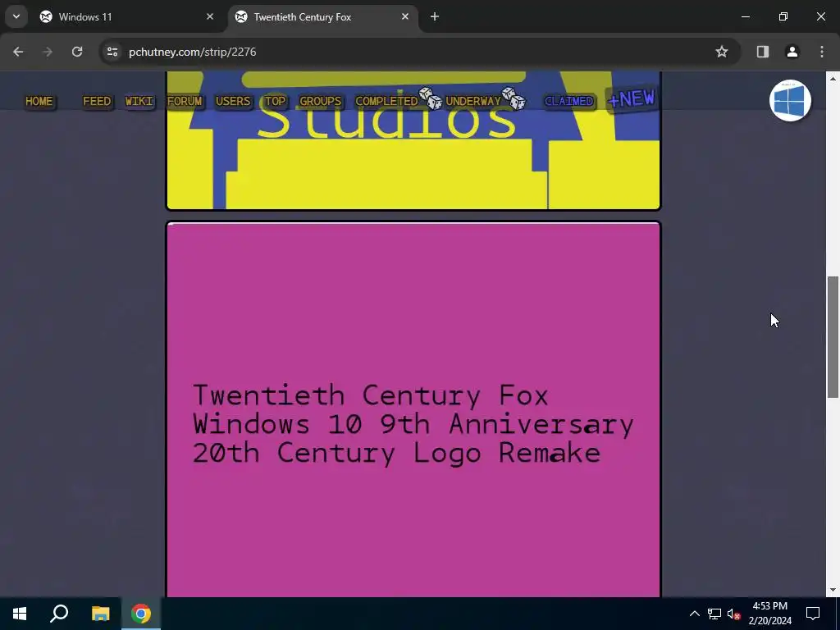Click the address bar URL
This screenshot has height=630, width=840.
[x=192, y=52]
